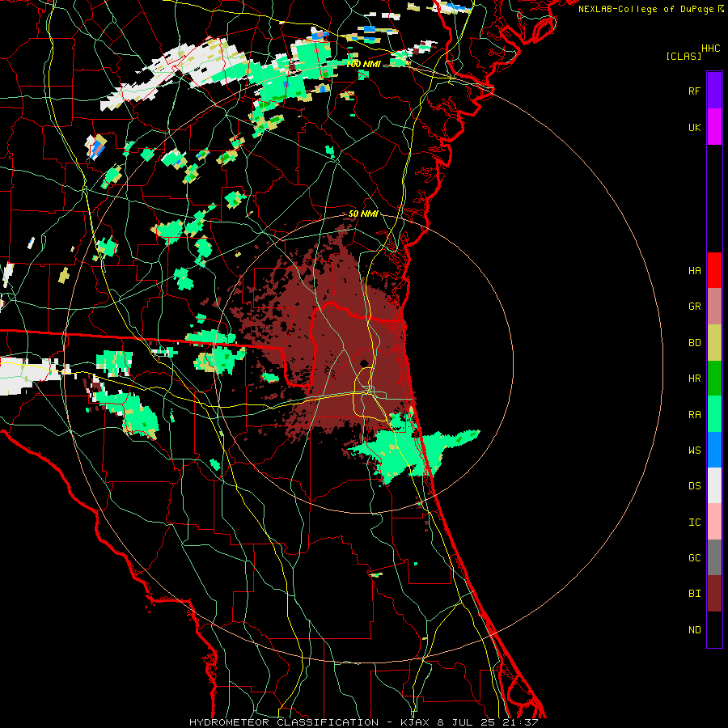This screenshot has width=728, height=728.
Task: Click the 'BD' legend label
Action: tap(695, 342)
